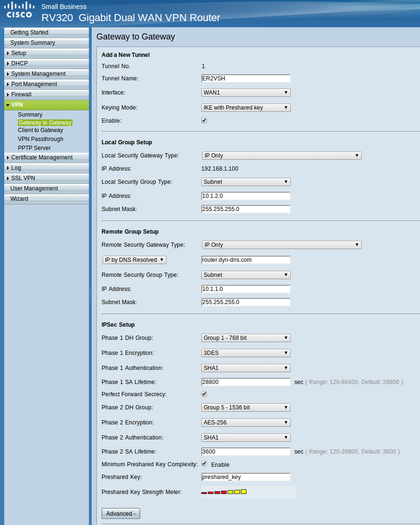The height and width of the screenshot is (525, 420).
Task: Select Gateway to Gateway submenu item
Action: [x=45, y=123]
